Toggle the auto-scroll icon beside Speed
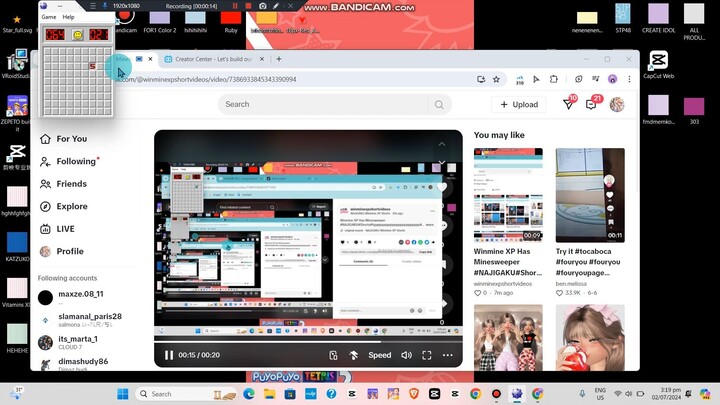The image size is (720, 405). coord(354,355)
